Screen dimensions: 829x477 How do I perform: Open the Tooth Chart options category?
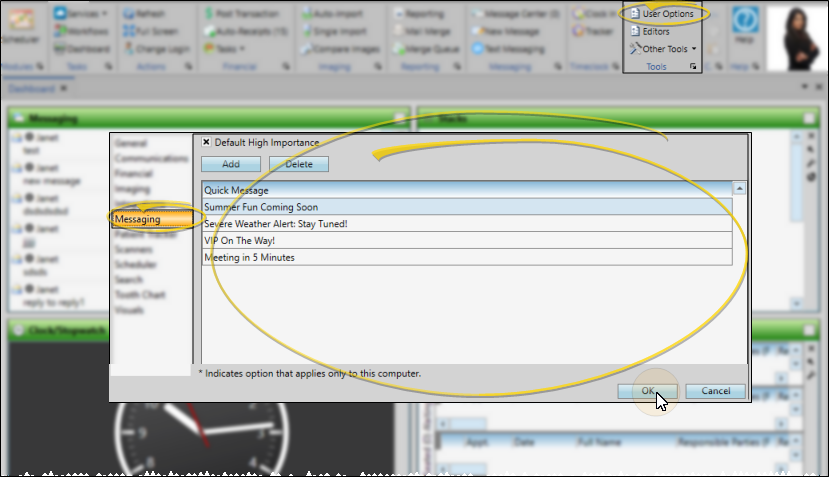[140, 295]
